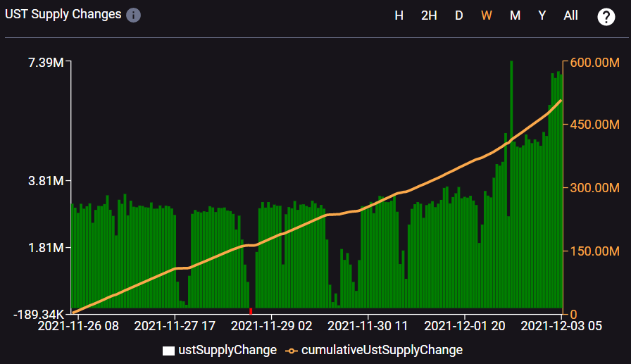Viewport: 631px width, 364px height.
Task: Click the white ustSupplyChange legend swatch
Action: [x=168, y=351]
